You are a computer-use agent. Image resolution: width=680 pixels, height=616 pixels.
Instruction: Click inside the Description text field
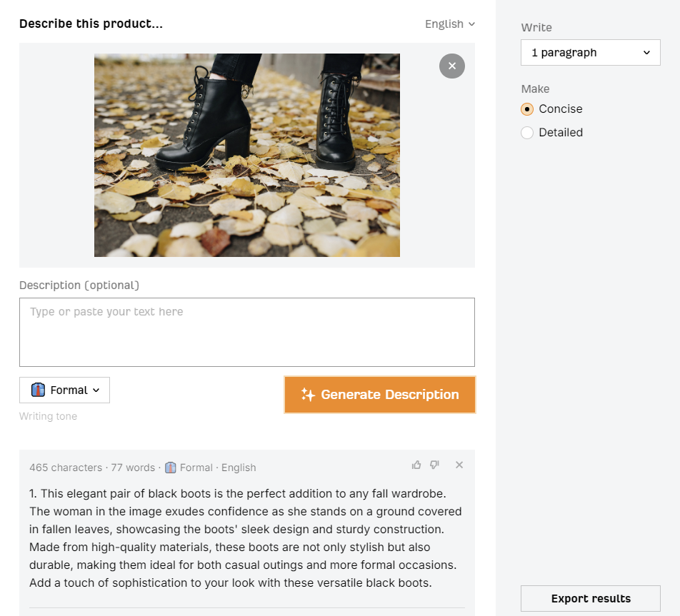pos(246,332)
